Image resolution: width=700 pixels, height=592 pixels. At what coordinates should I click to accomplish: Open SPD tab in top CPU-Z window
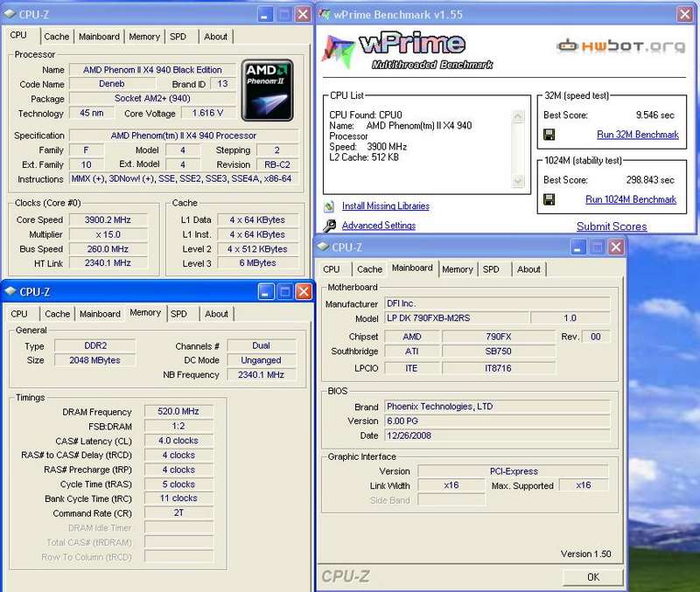click(178, 37)
